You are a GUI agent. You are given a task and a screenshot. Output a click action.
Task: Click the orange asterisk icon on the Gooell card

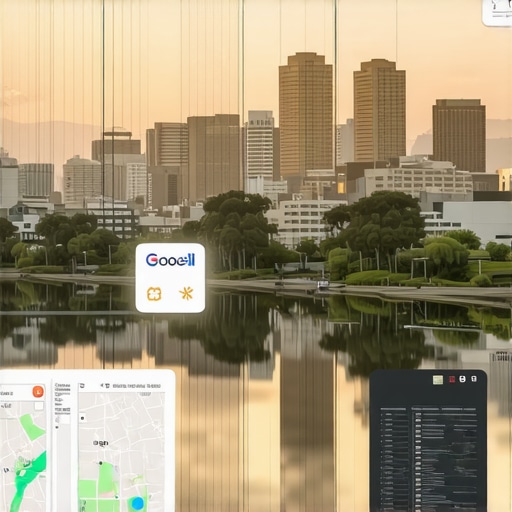coord(186,293)
